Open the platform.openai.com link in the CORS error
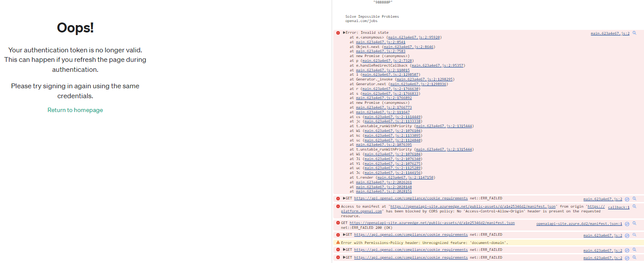The image size is (644, 263). click(363, 211)
